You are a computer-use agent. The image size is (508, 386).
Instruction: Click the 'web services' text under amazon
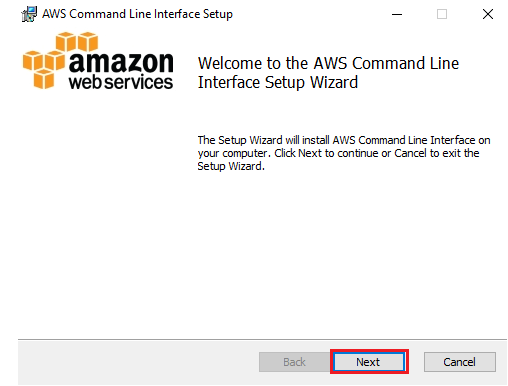(x=121, y=82)
